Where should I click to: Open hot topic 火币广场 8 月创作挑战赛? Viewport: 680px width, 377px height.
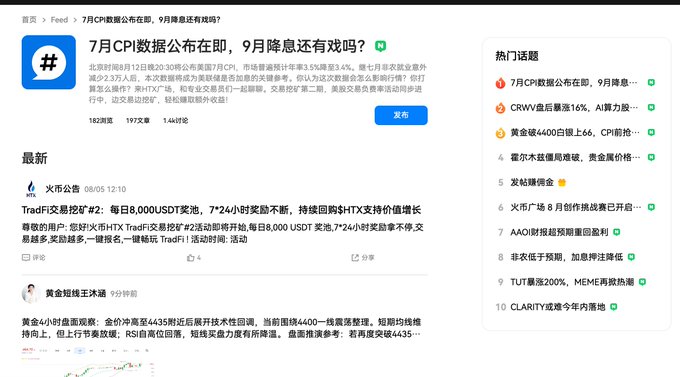pos(575,207)
